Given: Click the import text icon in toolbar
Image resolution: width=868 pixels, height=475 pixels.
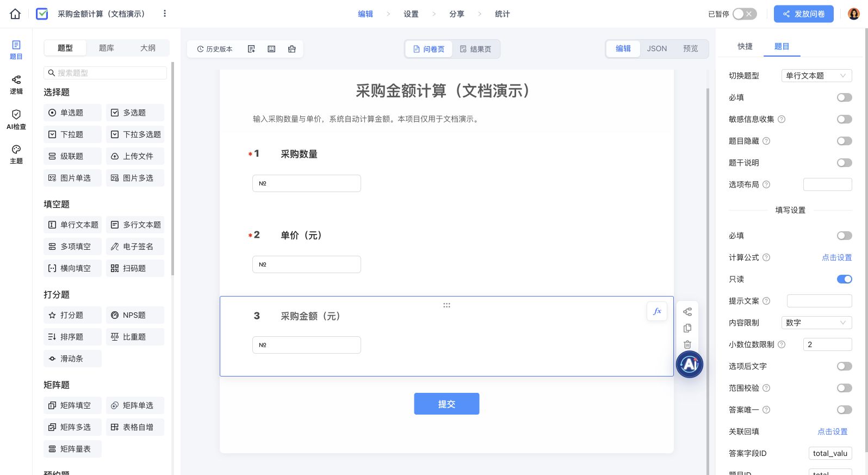Looking at the screenshot, I should 251,49.
